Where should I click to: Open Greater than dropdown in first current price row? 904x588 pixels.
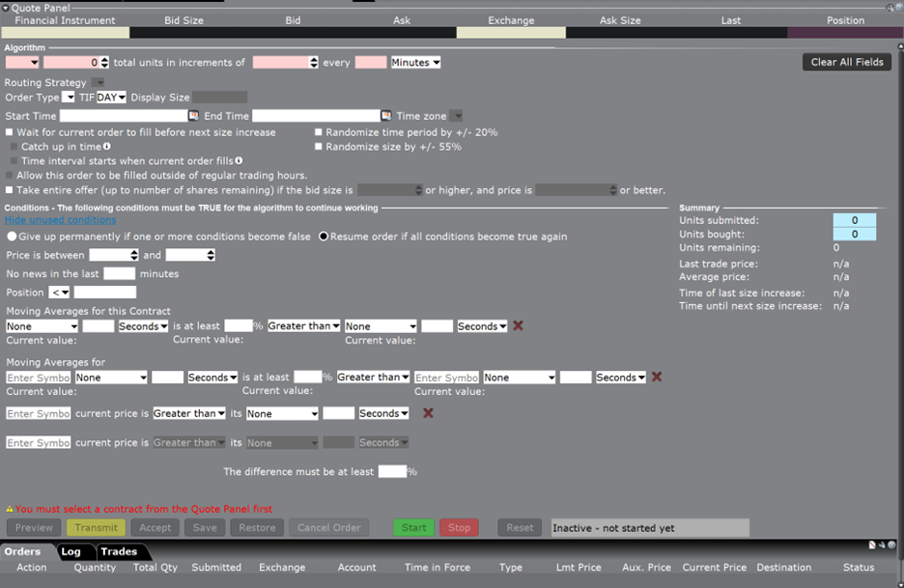pyautogui.click(x=189, y=413)
